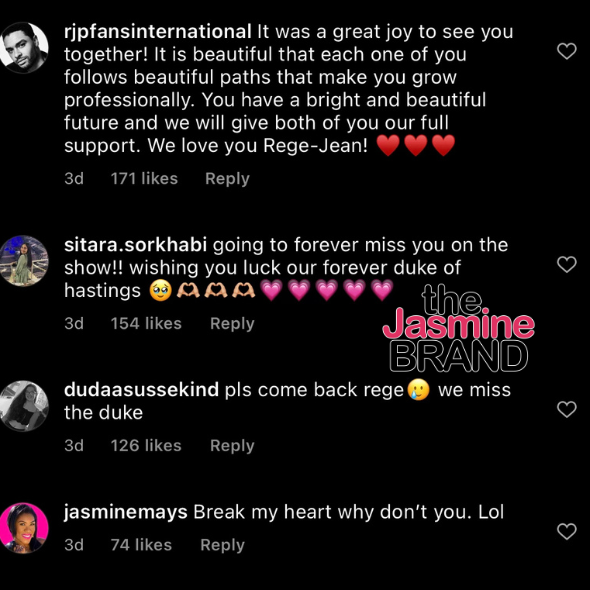590x590 pixels.
Task: Like the rjpfansinternational comment with heart icon
Action: coord(567,51)
